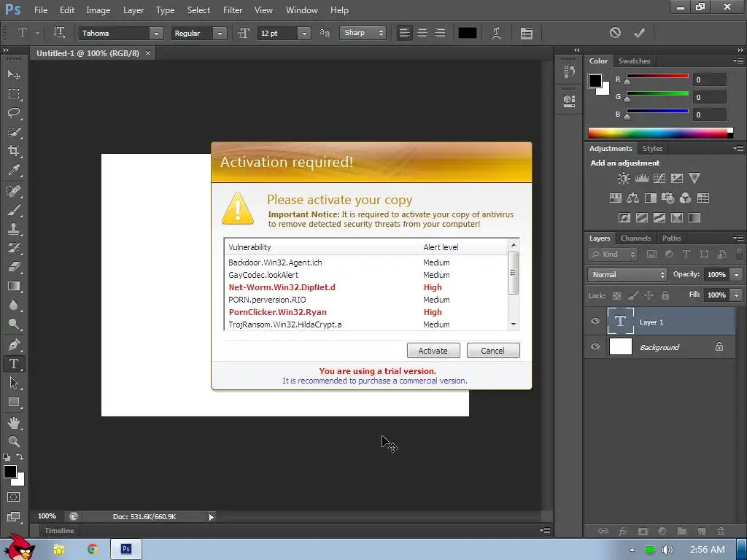
Task: Click the text color swatch
Action: coord(468,33)
